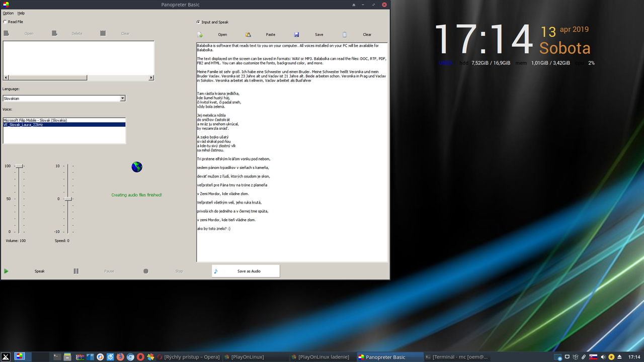This screenshot has height=362, width=644.
Task: Click the paperclip clipboard tray icon
Action: pos(584,357)
